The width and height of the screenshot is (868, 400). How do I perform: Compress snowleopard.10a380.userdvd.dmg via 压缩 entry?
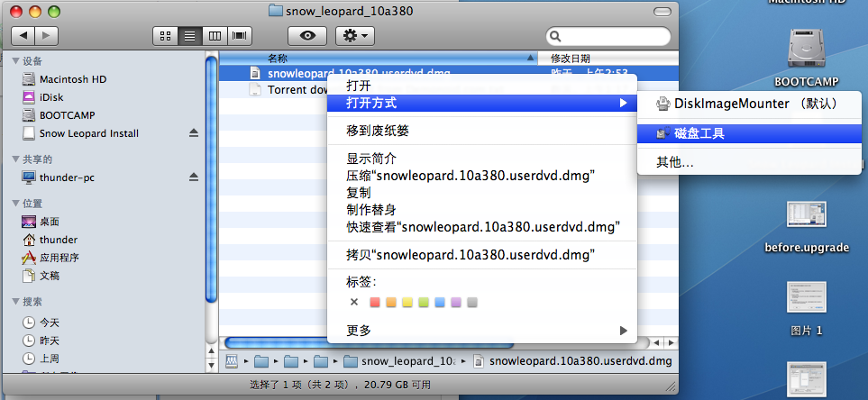pyautogui.click(x=481, y=176)
